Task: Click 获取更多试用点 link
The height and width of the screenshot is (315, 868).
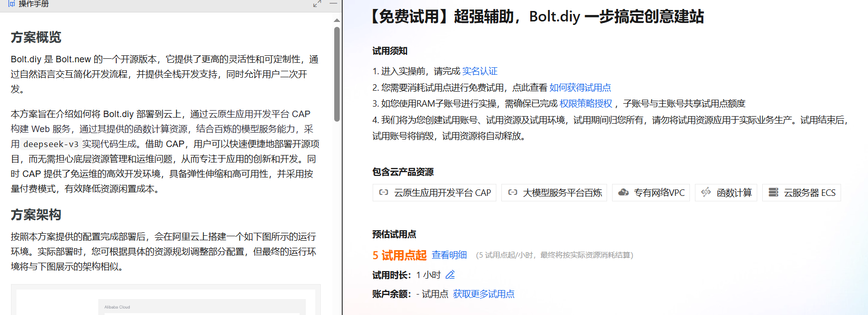Action: [x=483, y=294]
